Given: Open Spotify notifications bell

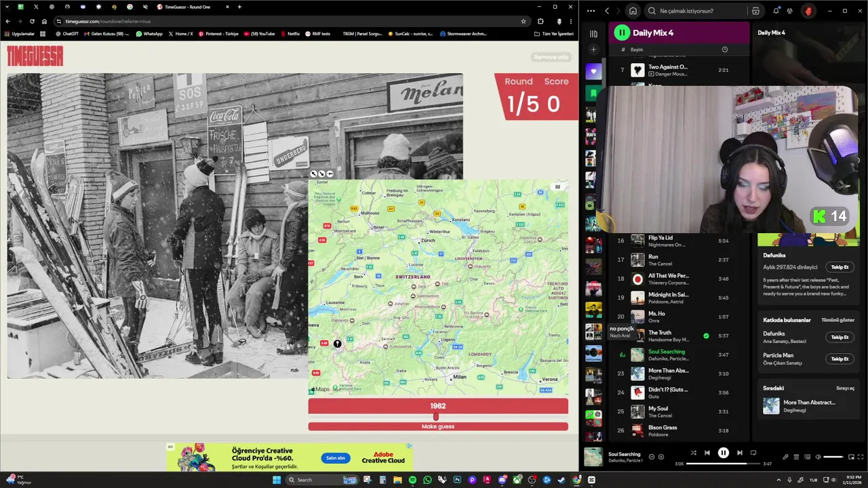Looking at the screenshot, I should 776,11.
